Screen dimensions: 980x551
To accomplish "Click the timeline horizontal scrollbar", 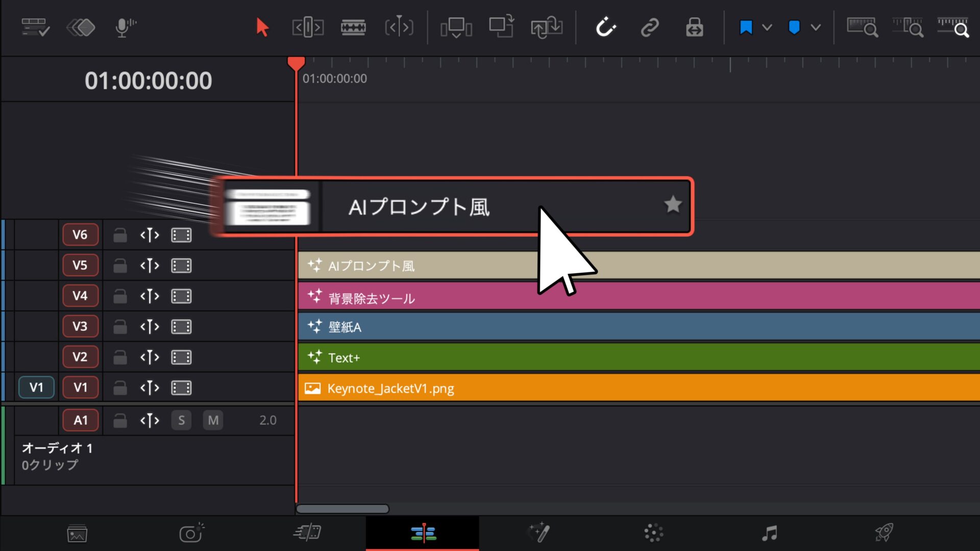I will [342, 509].
